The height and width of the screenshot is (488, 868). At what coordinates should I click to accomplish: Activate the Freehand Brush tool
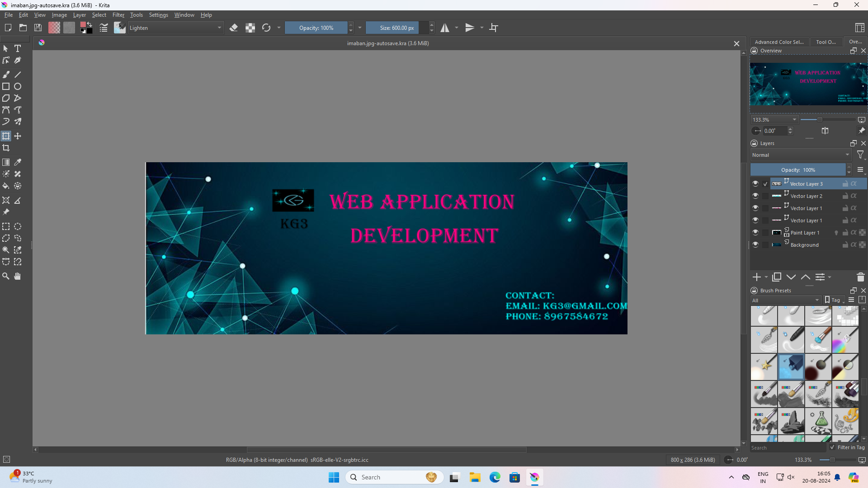point(6,74)
